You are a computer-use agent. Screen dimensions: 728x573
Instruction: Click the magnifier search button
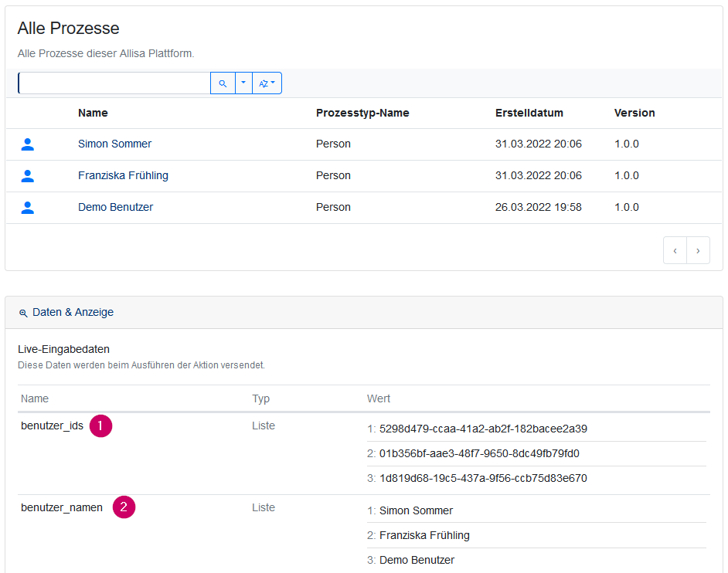tap(223, 83)
